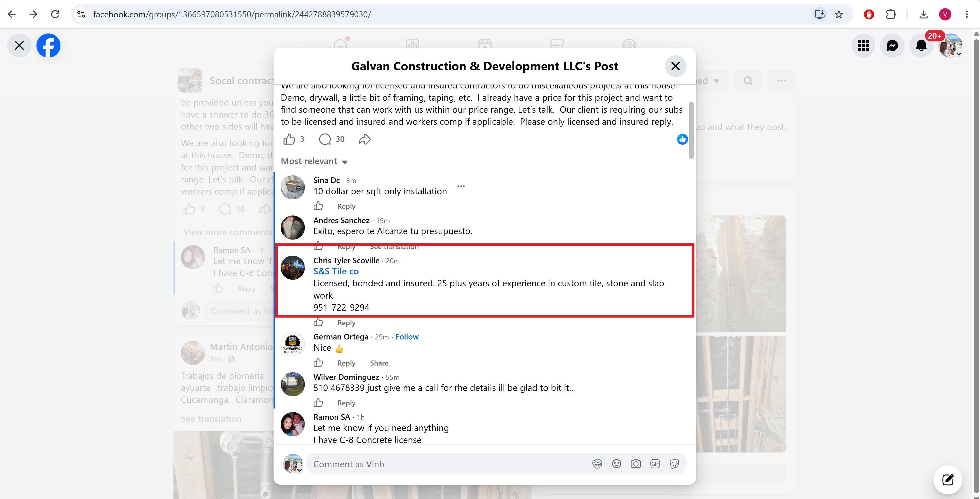Viewport: 980px width, 499px height.
Task: Open the red ad blocker extension
Action: (869, 14)
